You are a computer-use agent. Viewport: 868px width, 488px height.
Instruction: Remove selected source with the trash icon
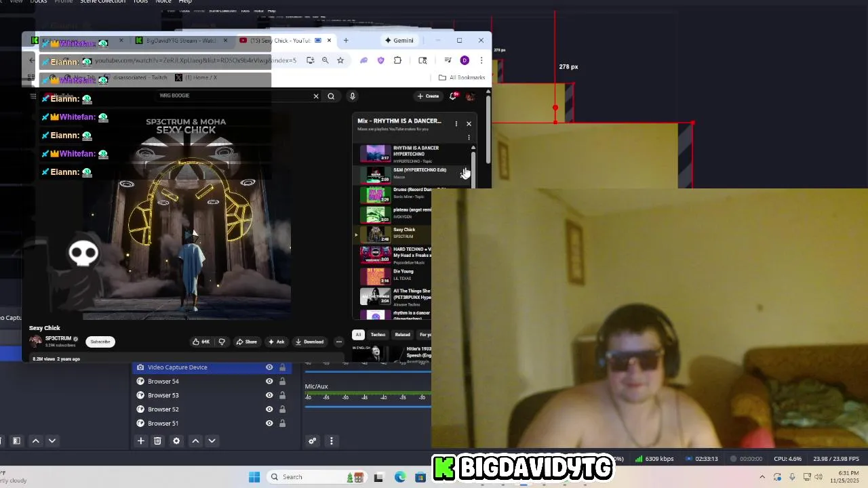157,441
